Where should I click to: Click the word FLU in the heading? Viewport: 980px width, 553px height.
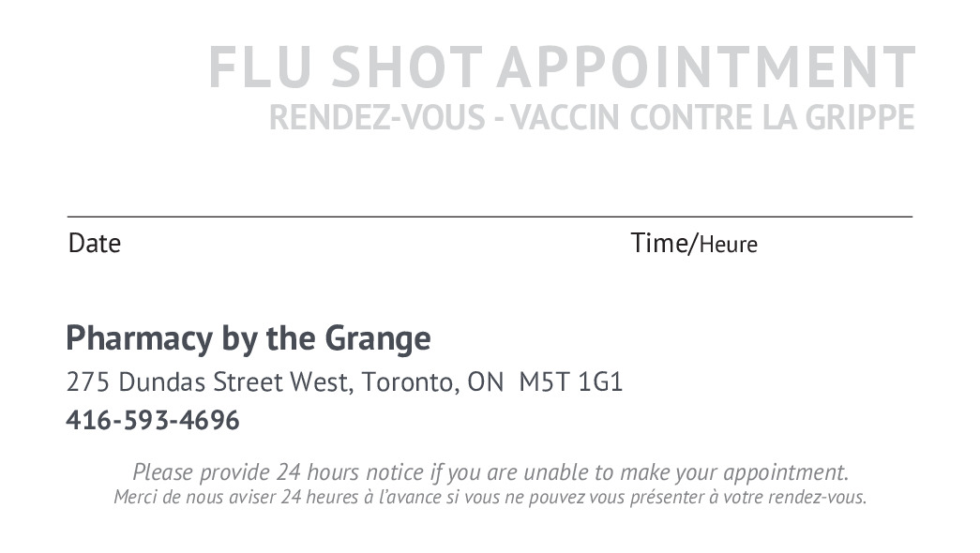click(262, 67)
